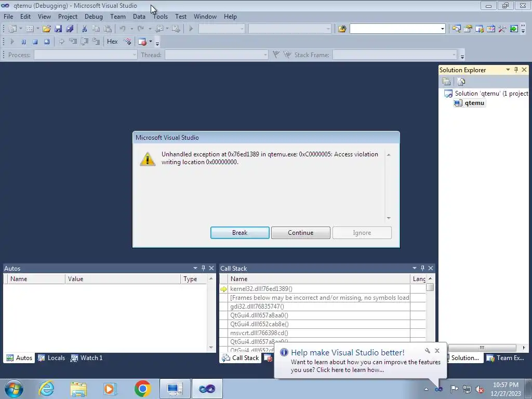This screenshot has width=532, height=399.
Task: Open Solution Explorer window position dropdown
Action: tap(508, 70)
